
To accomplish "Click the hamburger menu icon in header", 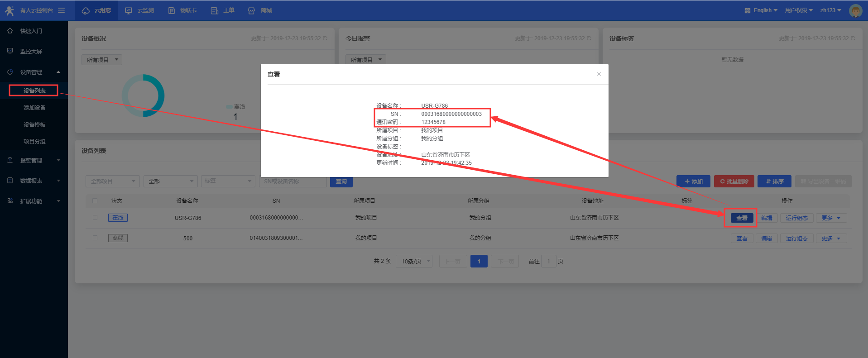I will [x=61, y=10].
